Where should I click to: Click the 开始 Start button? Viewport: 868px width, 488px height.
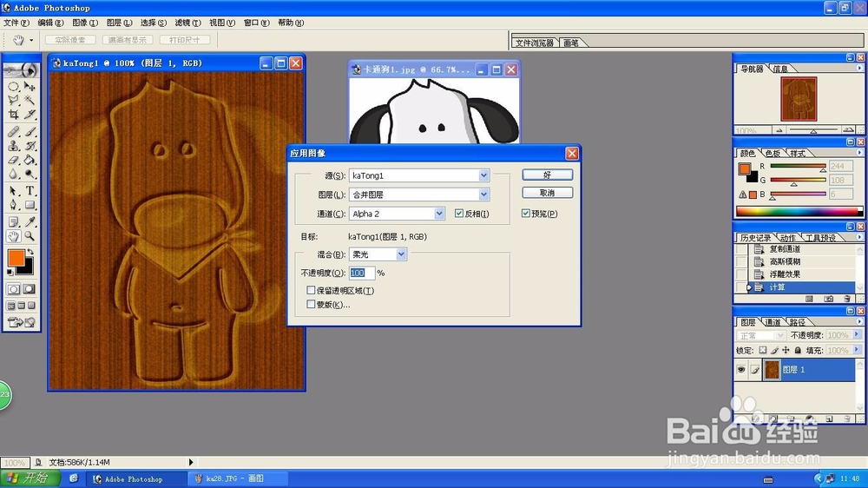pyautogui.click(x=28, y=478)
